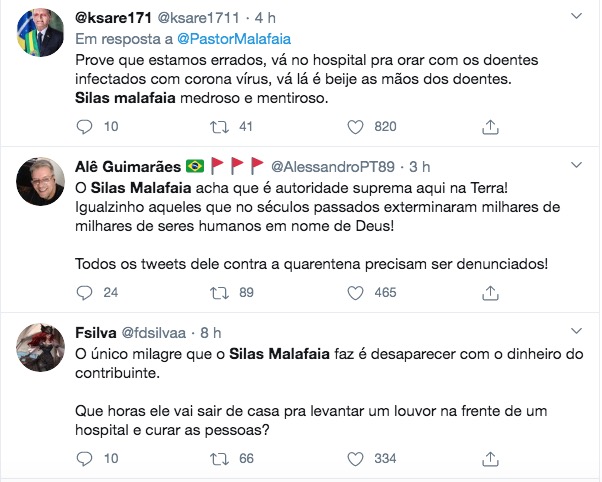Share Fsilva's tweet
Viewport: 602px width, 482px height.
point(490,458)
